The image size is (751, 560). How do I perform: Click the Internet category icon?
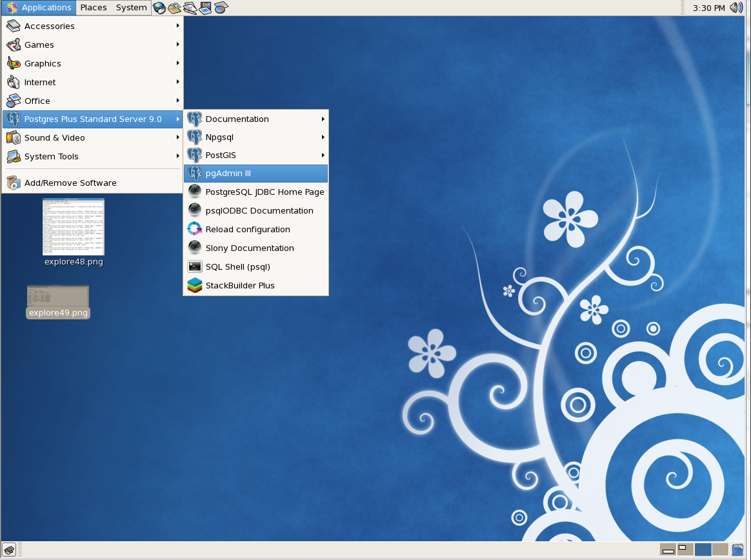[14, 82]
